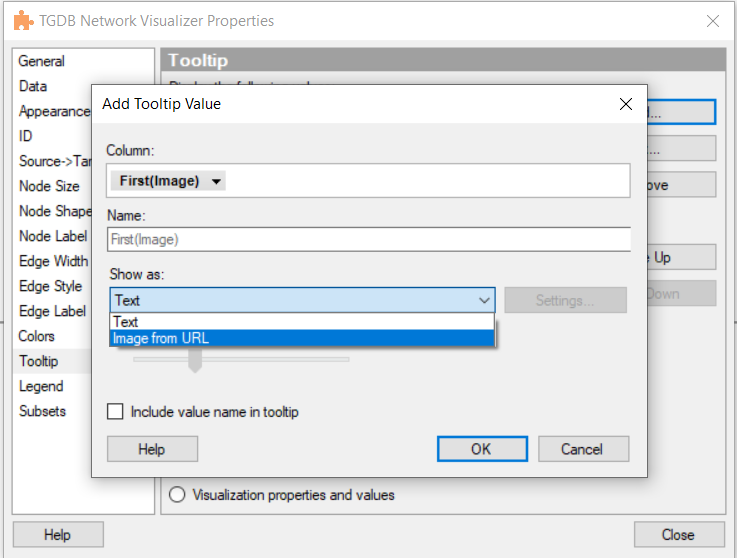Open the First(Image) column selector
Image resolution: width=737 pixels, height=558 pixels.
click(168, 181)
